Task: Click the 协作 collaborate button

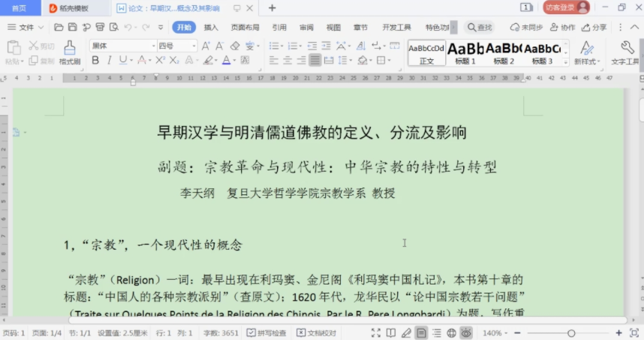Action: tap(563, 28)
